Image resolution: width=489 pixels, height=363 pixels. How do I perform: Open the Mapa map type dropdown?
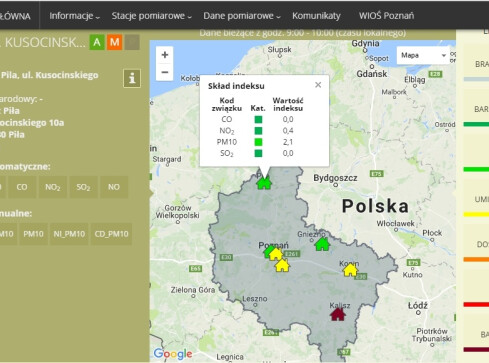[x=423, y=55]
